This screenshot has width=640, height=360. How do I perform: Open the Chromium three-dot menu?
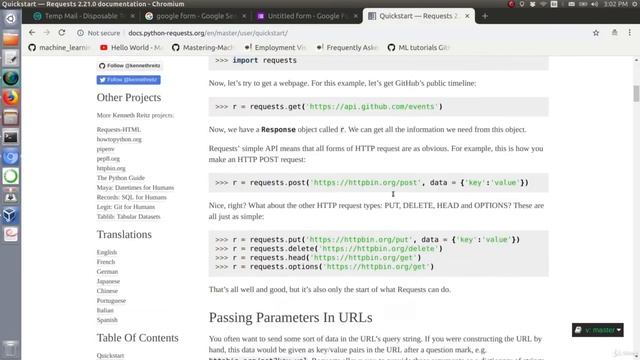pyautogui.click(x=629, y=33)
